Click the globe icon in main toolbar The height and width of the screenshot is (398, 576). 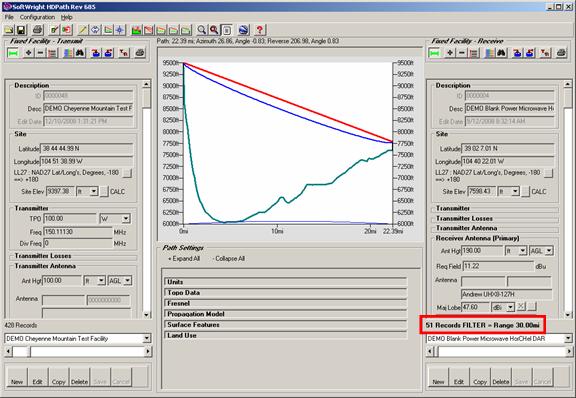click(244, 30)
